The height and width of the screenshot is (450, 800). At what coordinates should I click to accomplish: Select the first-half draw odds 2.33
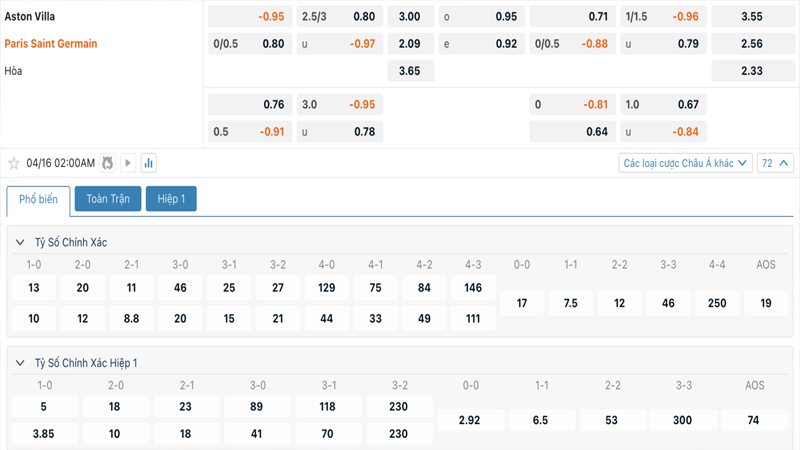click(x=752, y=71)
